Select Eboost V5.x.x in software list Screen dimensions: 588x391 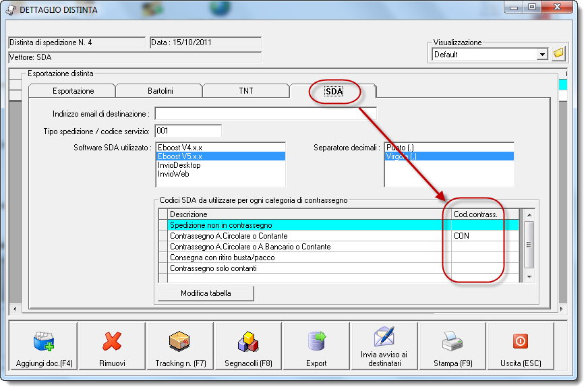(220, 156)
